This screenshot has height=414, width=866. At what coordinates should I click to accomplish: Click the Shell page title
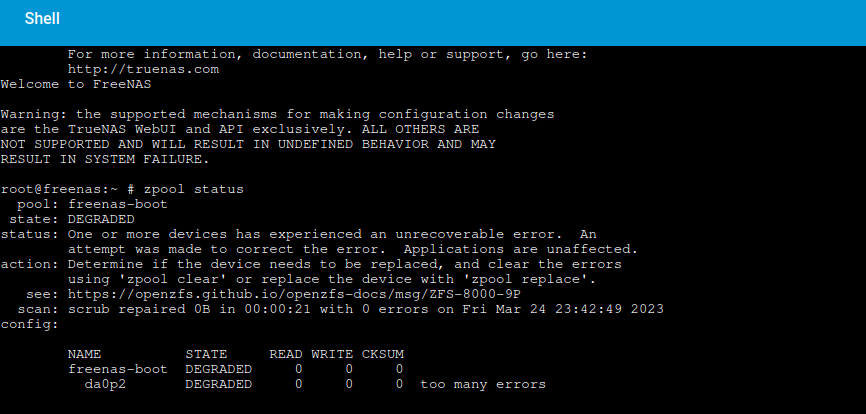(x=42, y=19)
